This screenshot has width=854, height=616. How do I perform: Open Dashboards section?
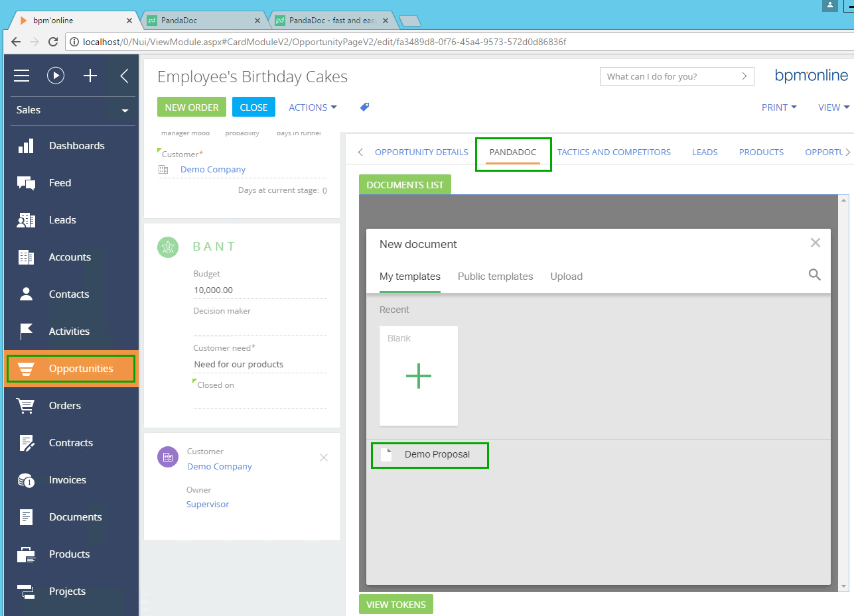point(71,146)
